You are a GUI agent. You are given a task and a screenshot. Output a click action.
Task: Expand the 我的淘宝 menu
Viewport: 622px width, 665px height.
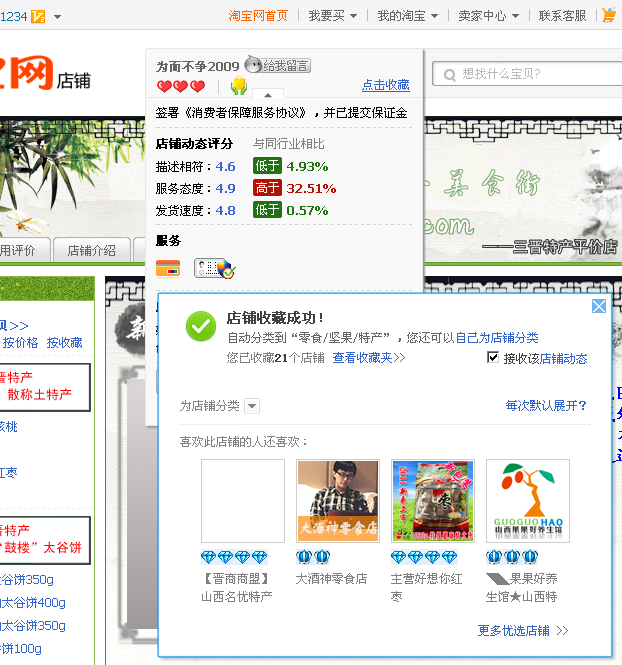(407, 16)
